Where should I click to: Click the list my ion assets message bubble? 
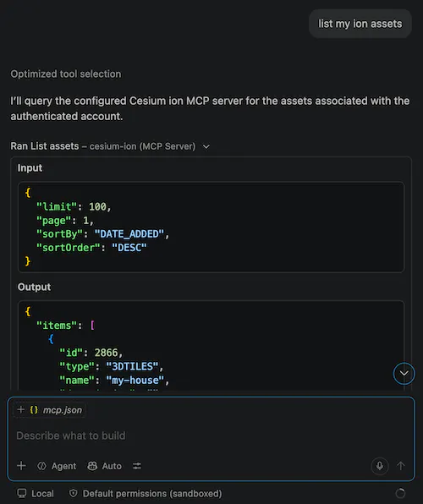tap(360, 24)
